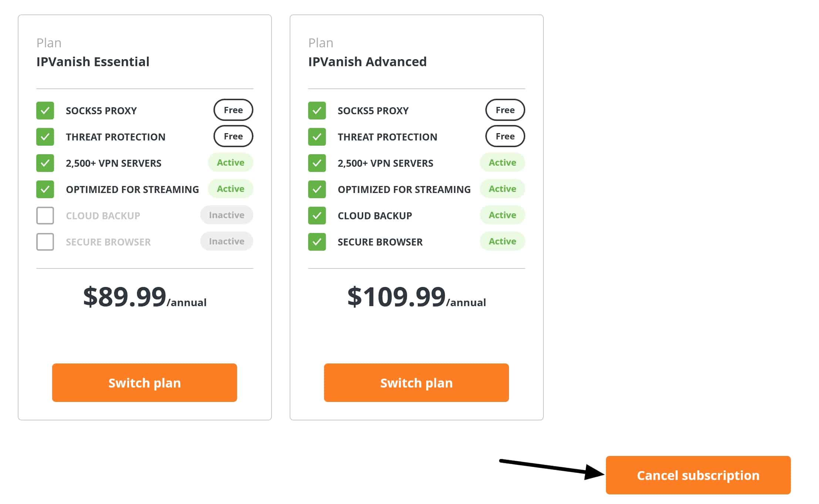Click Switch plan under IPVanish Advanced
Screen dimensions: 819x504
click(416, 382)
